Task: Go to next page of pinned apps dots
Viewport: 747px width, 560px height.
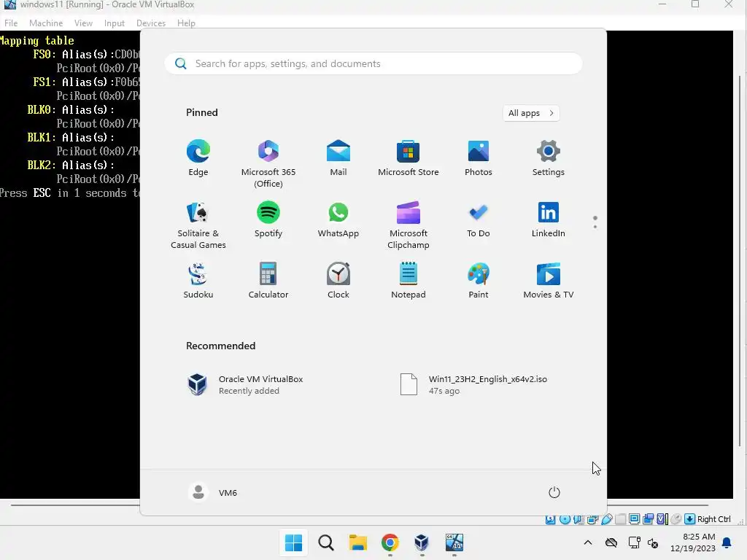Action: (595, 227)
